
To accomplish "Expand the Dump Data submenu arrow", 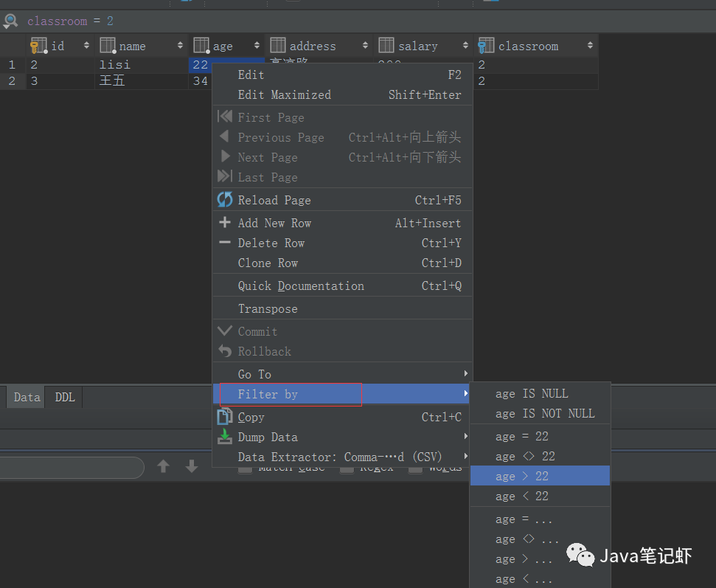I will [465, 436].
